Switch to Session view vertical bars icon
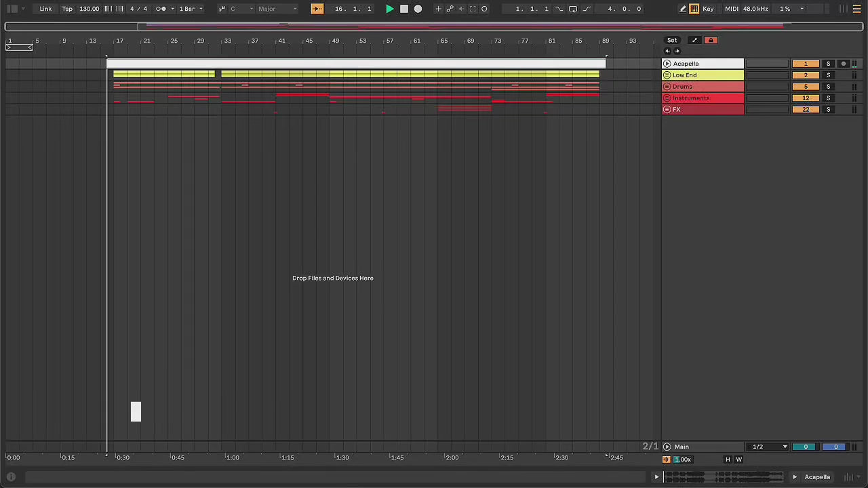868x488 pixels. (x=843, y=9)
